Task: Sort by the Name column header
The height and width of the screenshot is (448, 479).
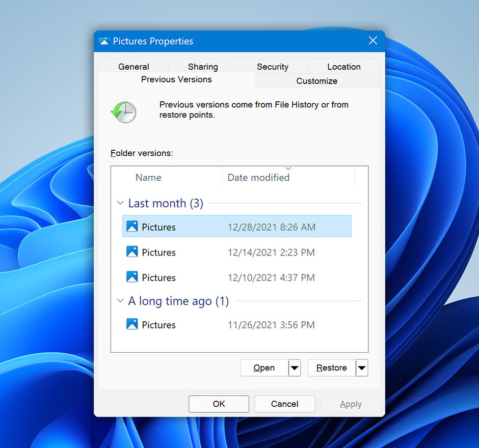Action: click(148, 177)
